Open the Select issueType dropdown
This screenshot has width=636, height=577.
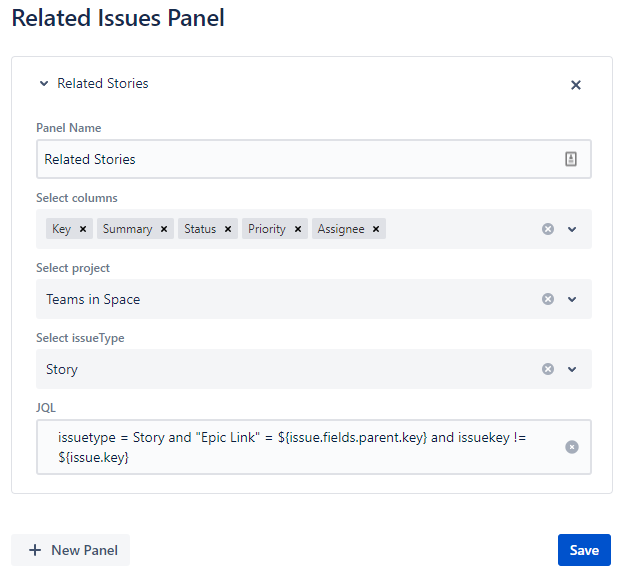572,369
